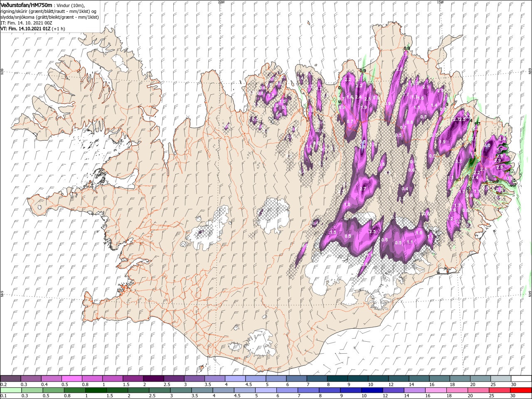
Task: Click the 2.7 value in central purple band
Action: pos(363,189)
